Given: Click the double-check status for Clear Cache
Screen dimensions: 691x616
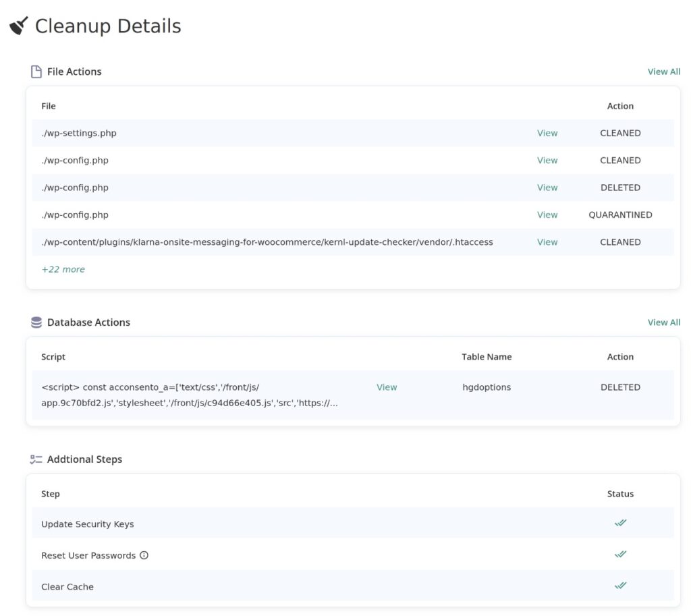Looking at the screenshot, I should [x=621, y=586].
